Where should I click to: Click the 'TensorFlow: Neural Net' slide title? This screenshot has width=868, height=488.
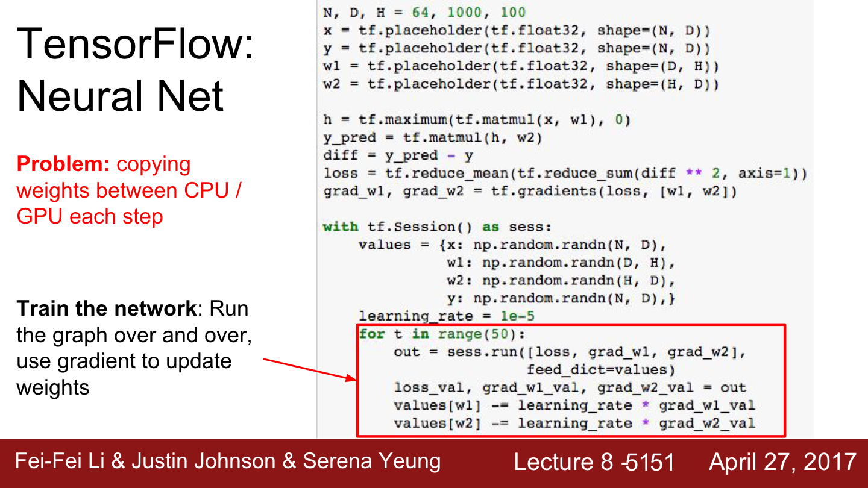coord(136,70)
